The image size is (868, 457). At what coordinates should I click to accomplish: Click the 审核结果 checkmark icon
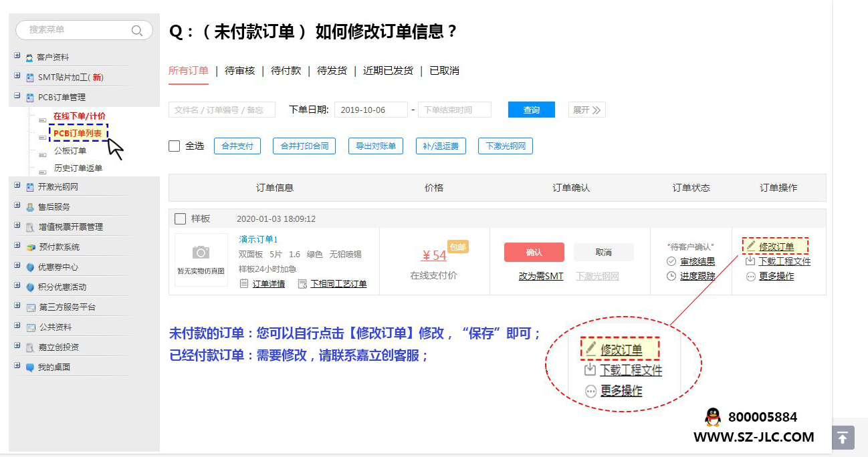point(671,261)
